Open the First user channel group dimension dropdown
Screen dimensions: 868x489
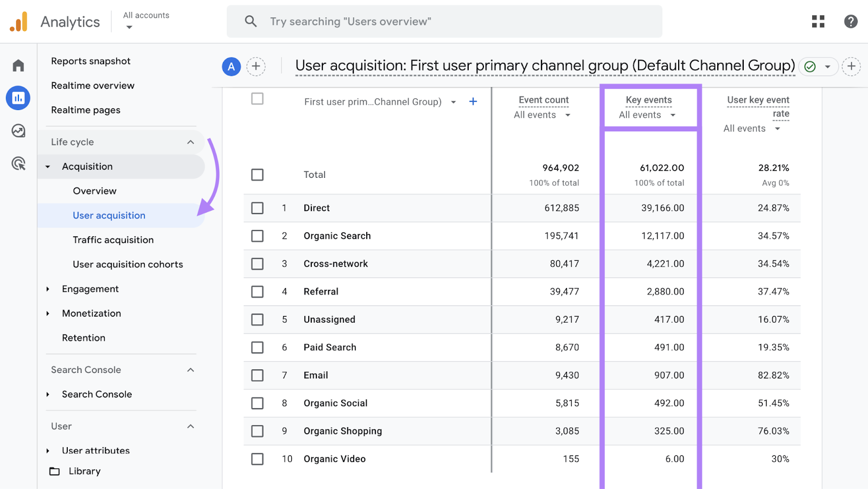[454, 101]
